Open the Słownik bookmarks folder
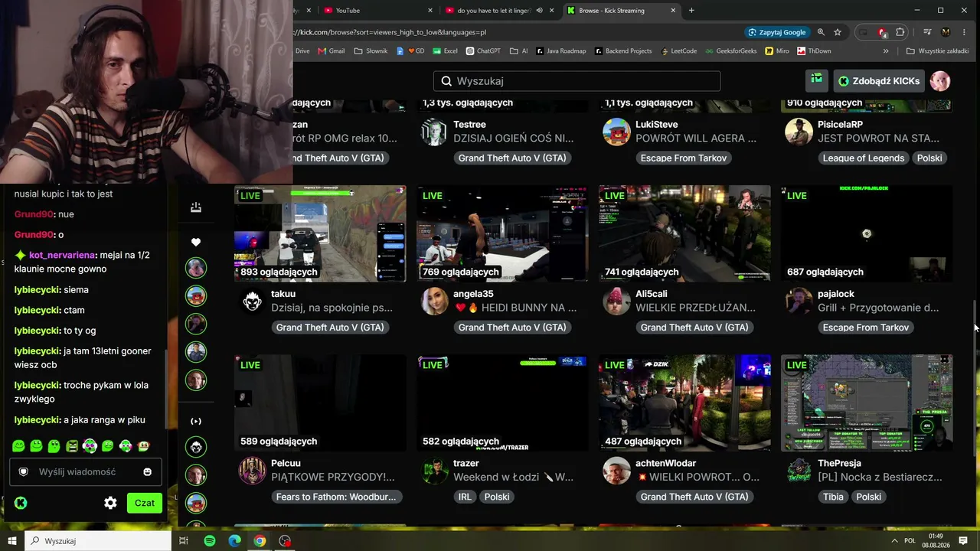 coord(371,51)
